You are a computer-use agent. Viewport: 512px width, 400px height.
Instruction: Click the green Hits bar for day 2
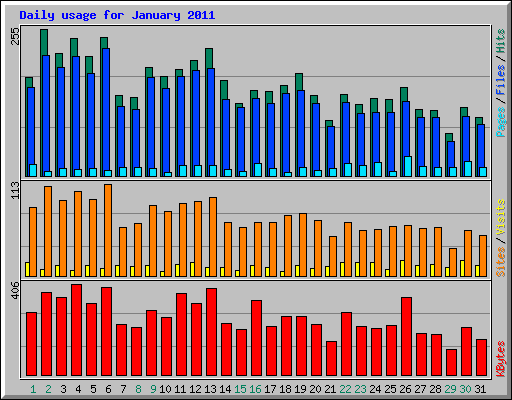44,42
